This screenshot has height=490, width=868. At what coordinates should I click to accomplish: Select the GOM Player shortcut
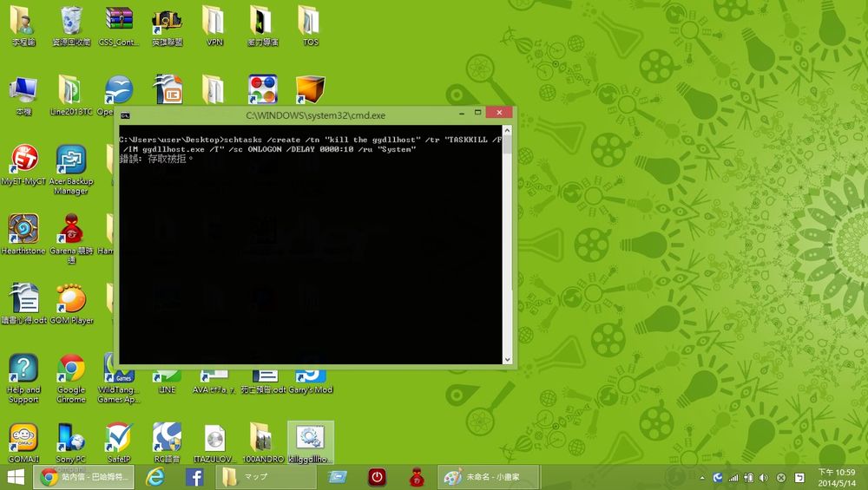point(71,304)
